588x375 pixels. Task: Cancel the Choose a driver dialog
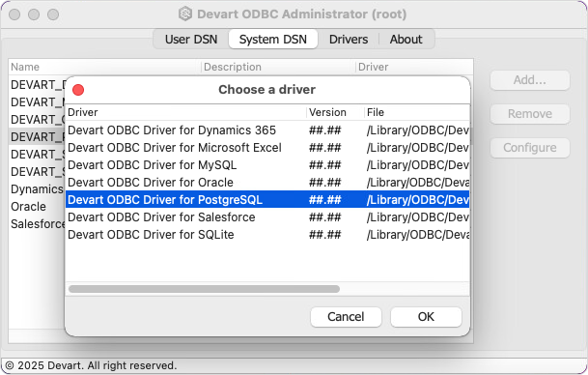click(x=346, y=317)
